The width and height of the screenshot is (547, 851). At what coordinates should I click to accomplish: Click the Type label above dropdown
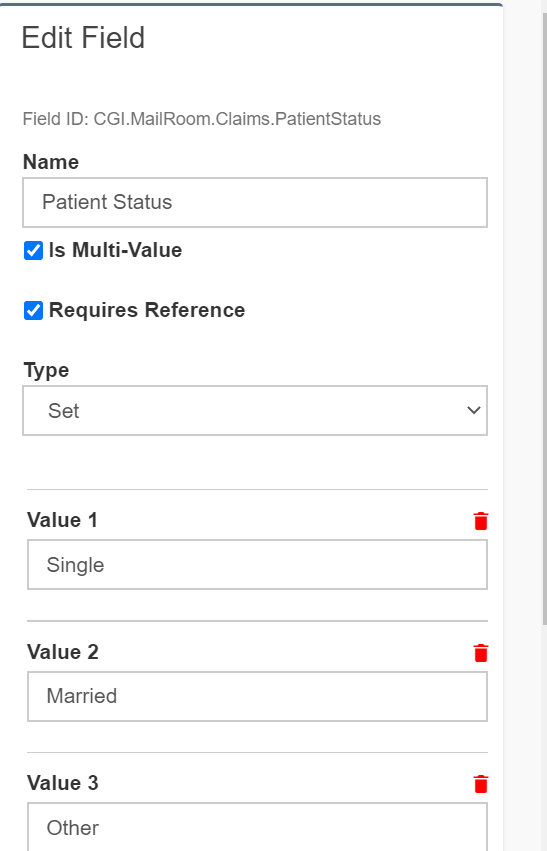(x=46, y=370)
